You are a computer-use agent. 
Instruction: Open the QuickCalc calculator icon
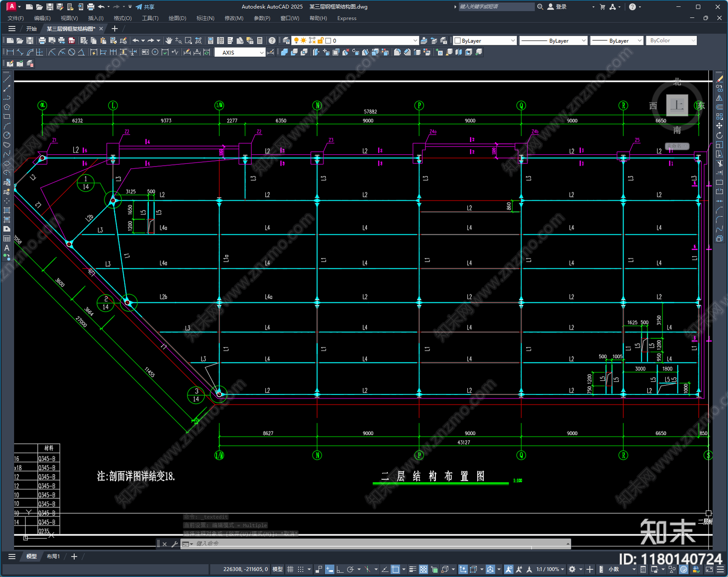[x=260, y=40]
